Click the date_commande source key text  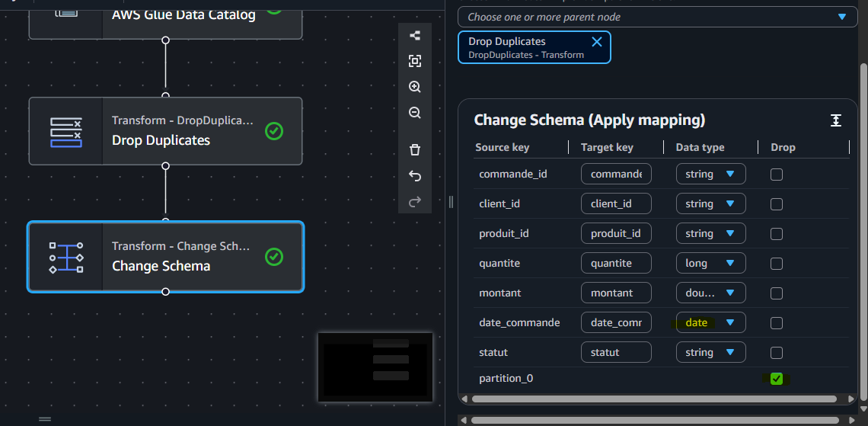click(x=519, y=322)
